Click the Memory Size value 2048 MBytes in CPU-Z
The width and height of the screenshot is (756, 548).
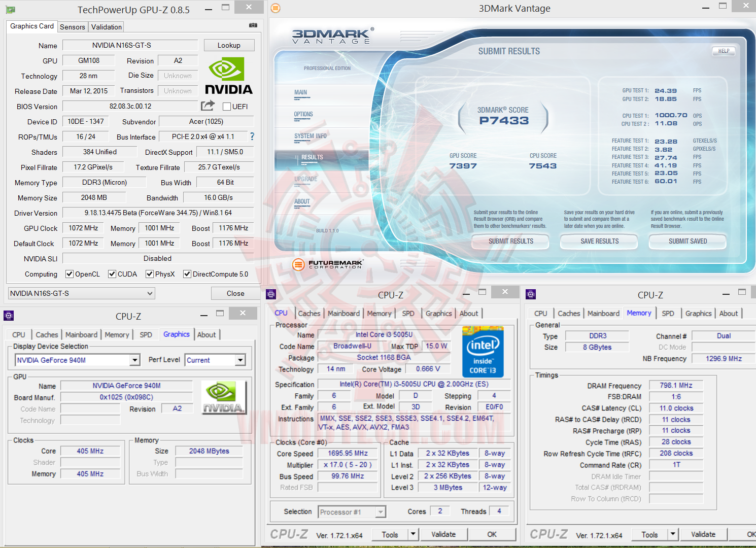tap(209, 451)
